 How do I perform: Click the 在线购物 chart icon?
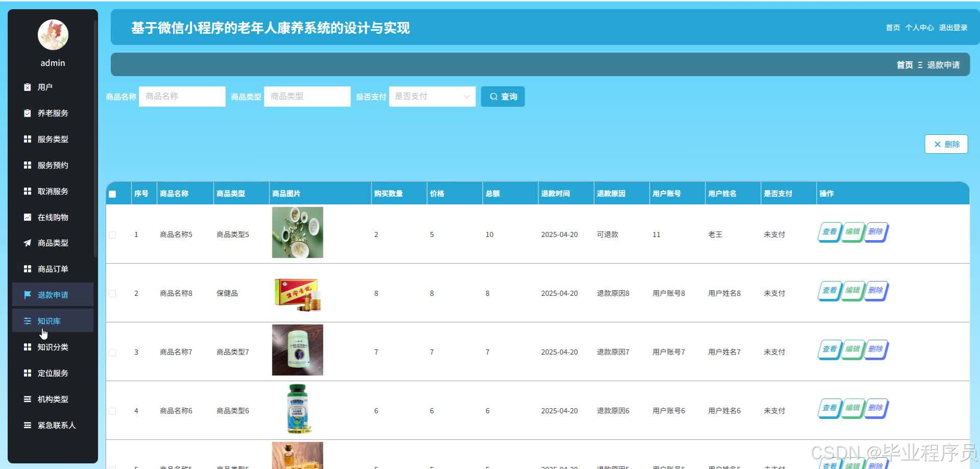click(28, 217)
